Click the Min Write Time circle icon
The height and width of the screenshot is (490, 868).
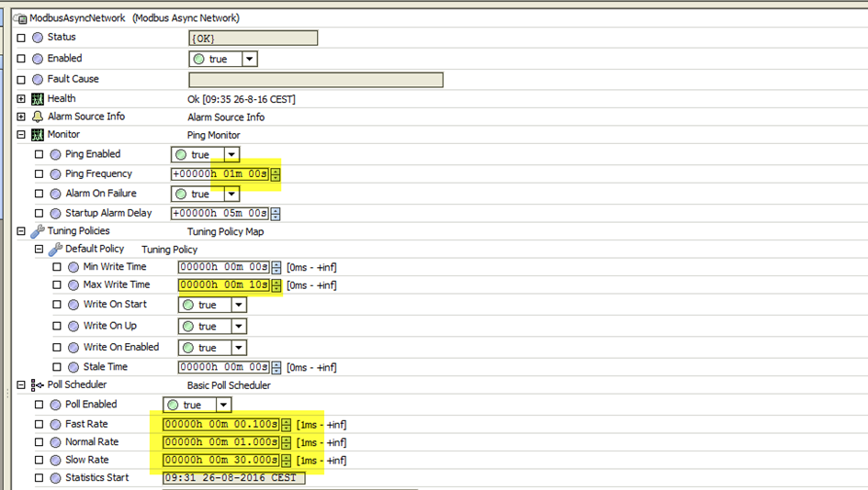tap(73, 267)
